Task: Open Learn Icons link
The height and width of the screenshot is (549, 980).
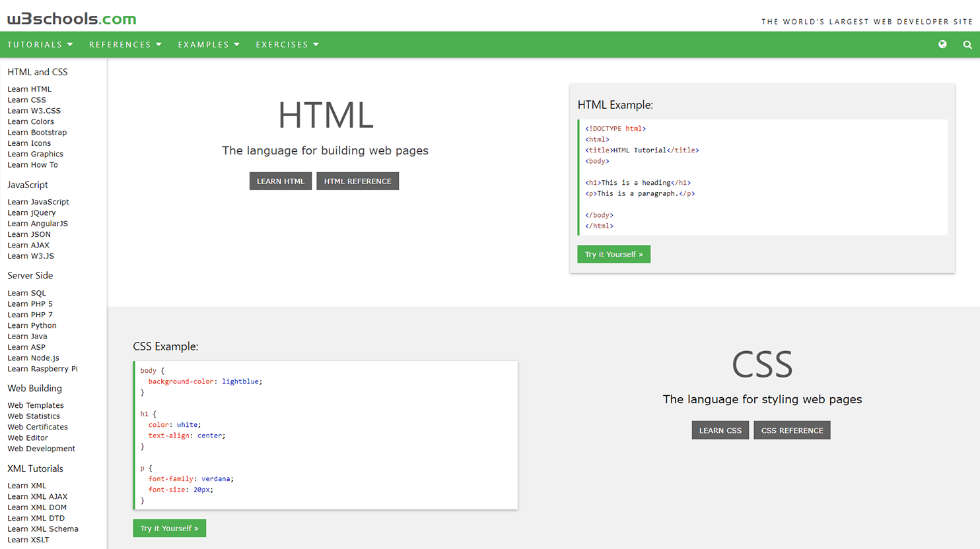Action: pyautogui.click(x=29, y=143)
